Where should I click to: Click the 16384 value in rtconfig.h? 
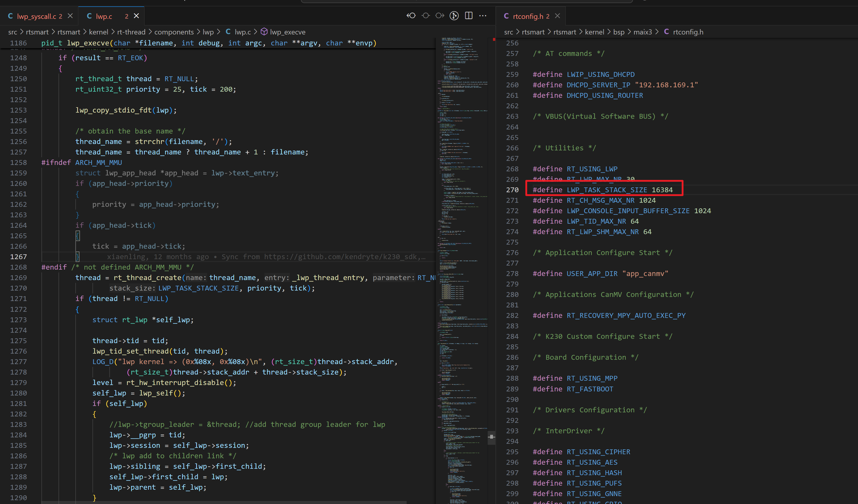[662, 190]
